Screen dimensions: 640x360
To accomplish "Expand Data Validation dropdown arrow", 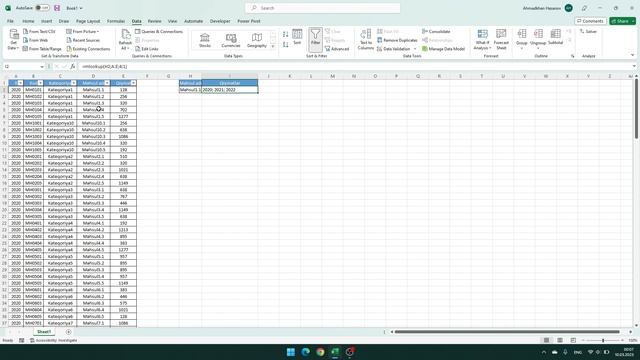I will tap(415, 49).
